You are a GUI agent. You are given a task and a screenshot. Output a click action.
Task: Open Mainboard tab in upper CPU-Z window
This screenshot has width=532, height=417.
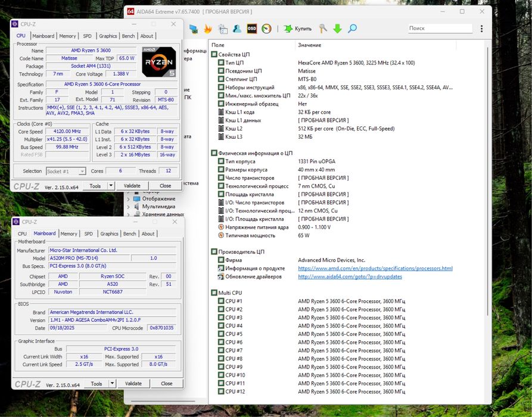click(43, 36)
